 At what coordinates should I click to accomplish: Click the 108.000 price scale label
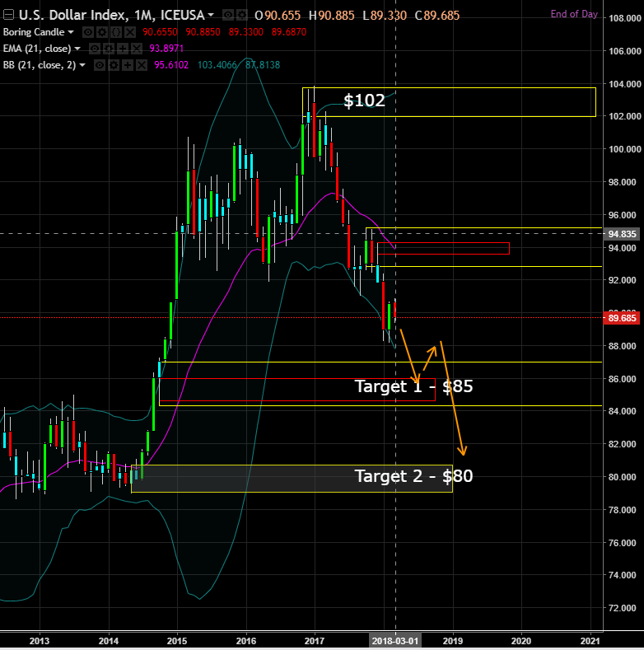pos(624,18)
